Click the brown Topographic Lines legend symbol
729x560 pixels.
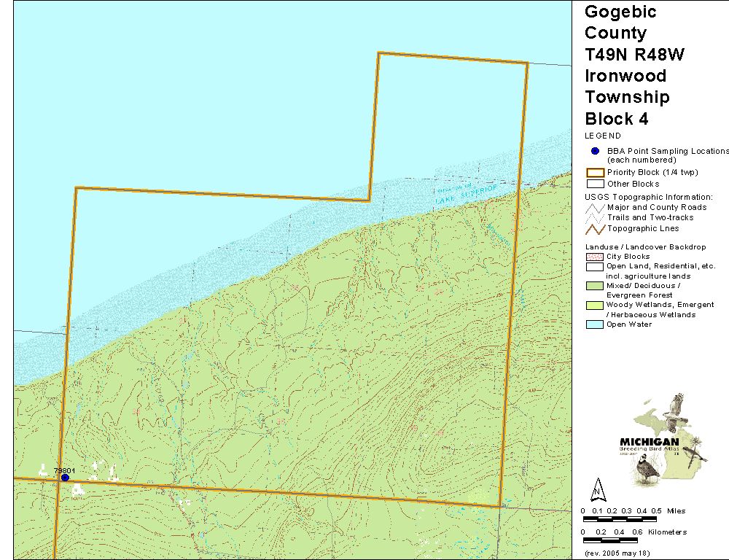(595, 228)
